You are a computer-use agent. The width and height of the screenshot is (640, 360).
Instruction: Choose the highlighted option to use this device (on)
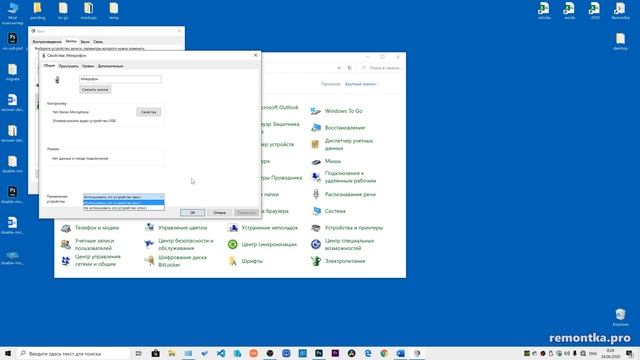pyautogui.click(x=124, y=202)
